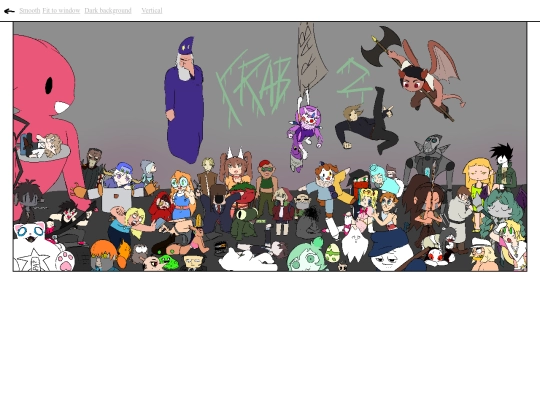Enable the Dark background option
The image size is (540, 405).
coord(108,11)
